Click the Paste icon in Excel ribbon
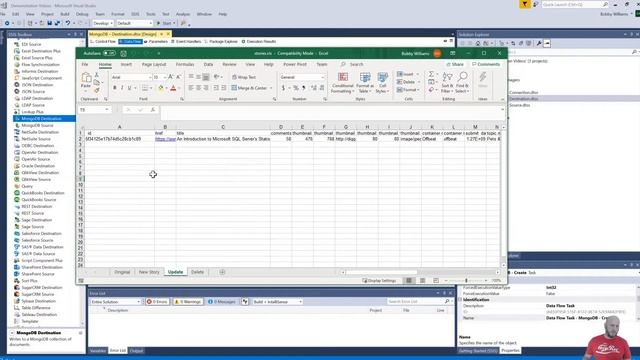Viewport: 640px width, 360px height. [x=86, y=78]
